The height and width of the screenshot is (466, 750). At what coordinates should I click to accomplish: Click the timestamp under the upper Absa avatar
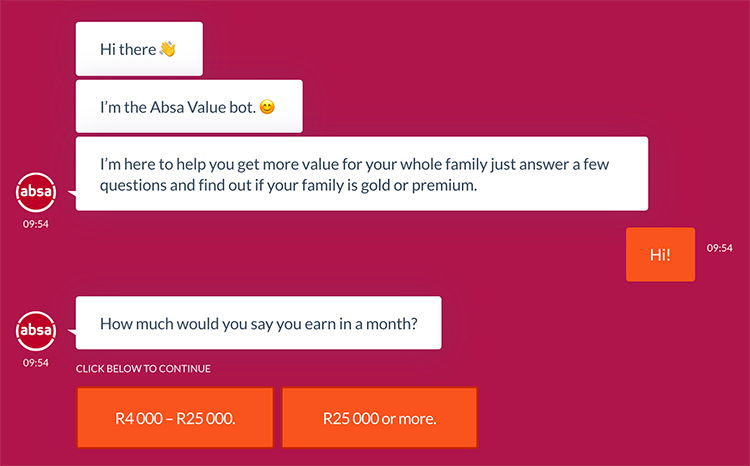[36, 224]
